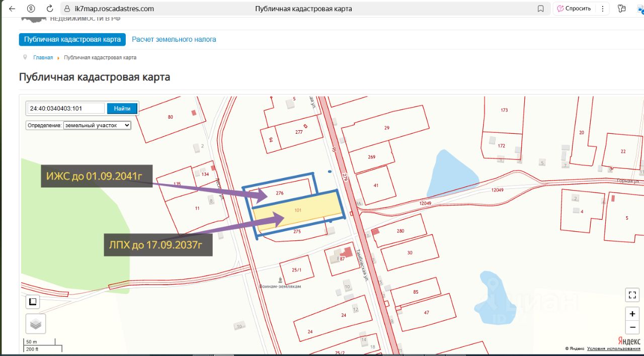Image resolution: width=644 pixels, height=356 pixels.
Task: Zoom in with the plus button
Action: coord(632,314)
